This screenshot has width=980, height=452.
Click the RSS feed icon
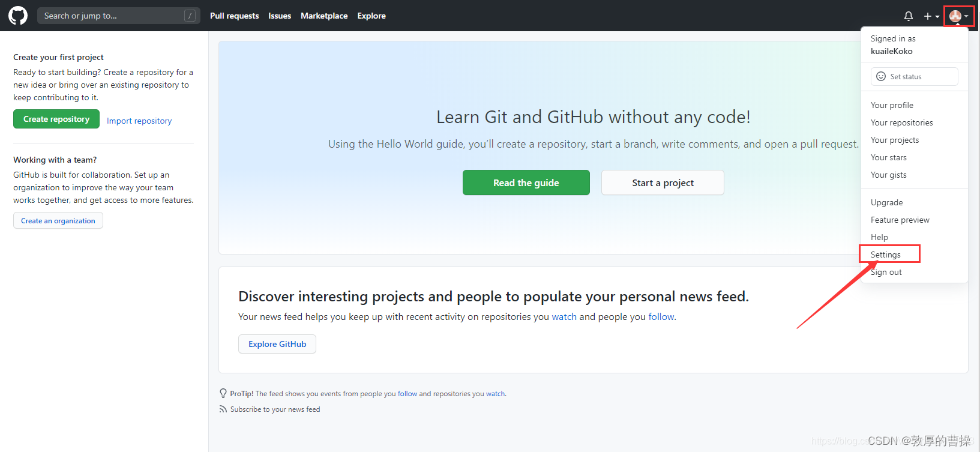(x=223, y=409)
